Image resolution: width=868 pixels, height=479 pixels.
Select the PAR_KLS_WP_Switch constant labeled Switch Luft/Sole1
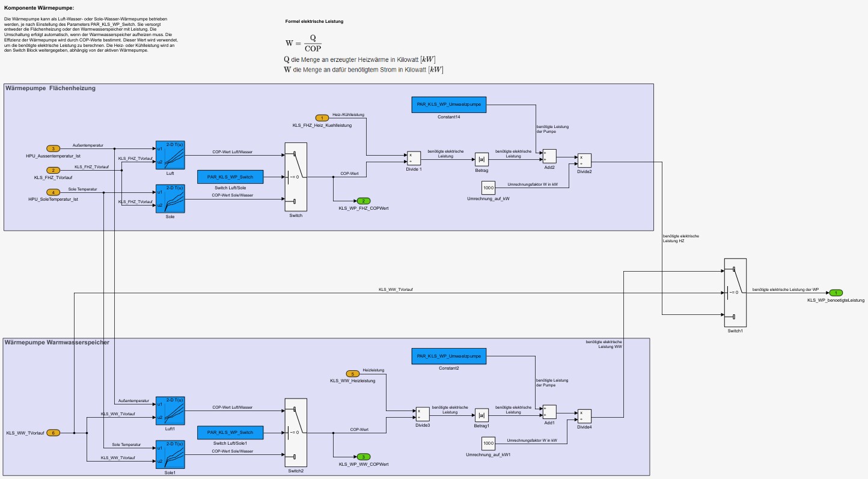coord(230,432)
